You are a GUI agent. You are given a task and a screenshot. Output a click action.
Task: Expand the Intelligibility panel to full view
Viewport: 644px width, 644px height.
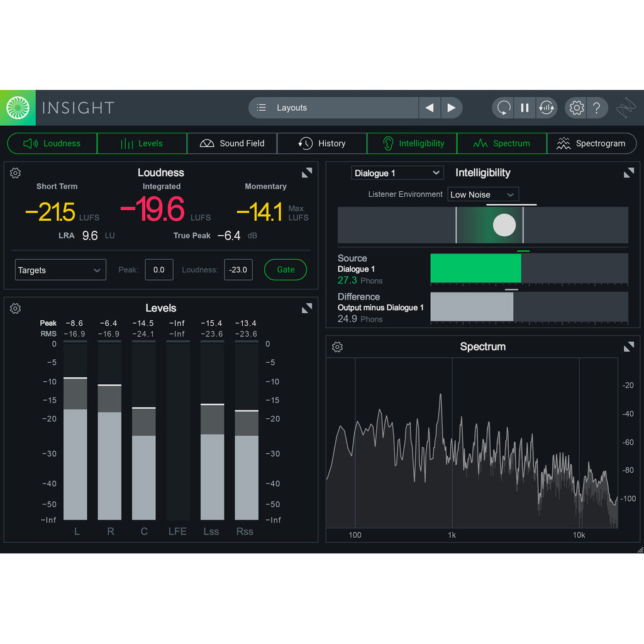pos(629,172)
